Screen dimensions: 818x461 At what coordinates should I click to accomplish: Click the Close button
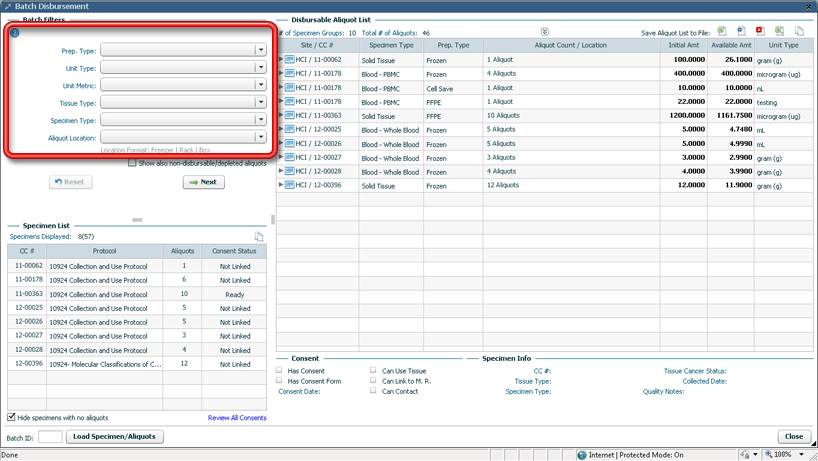coord(794,436)
